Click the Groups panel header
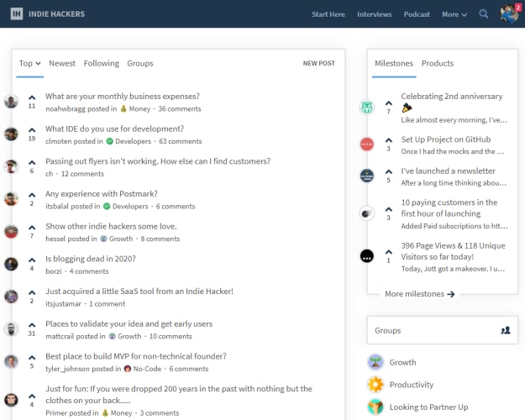The height and width of the screenshot is (420, 525). coord(443,330)
